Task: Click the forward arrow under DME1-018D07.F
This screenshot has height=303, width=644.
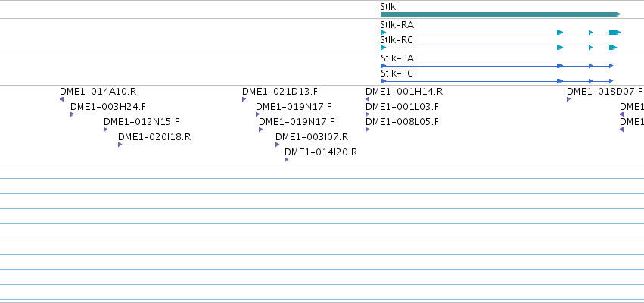Action: coord(569,99)
